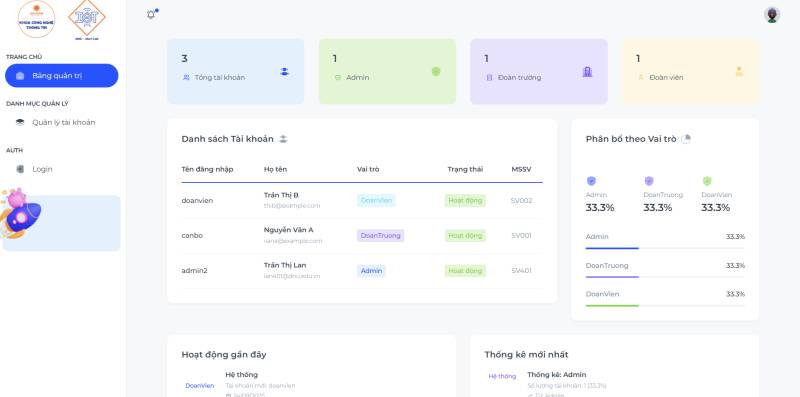Click the Admin role badge in table
Screen dimensions: 800x397
[371, 271]
